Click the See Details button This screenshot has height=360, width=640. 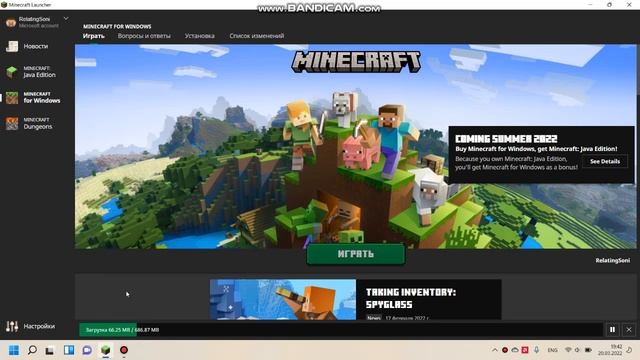605,161
